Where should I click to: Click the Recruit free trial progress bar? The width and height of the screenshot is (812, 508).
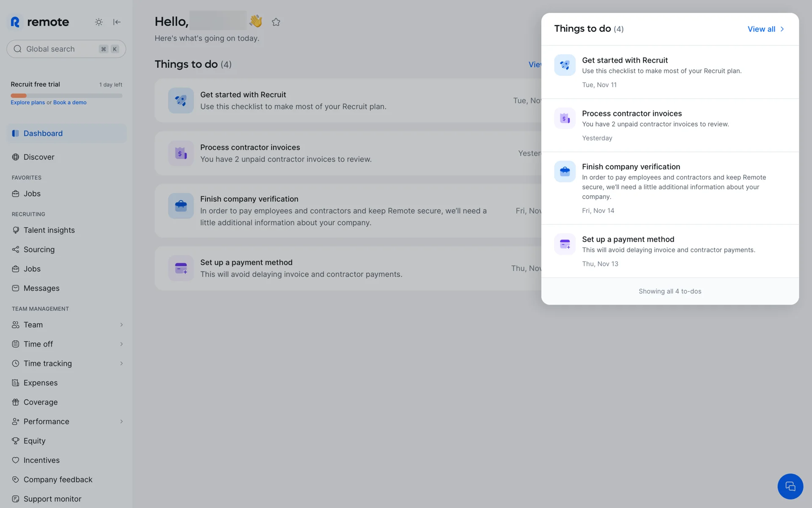66,96
